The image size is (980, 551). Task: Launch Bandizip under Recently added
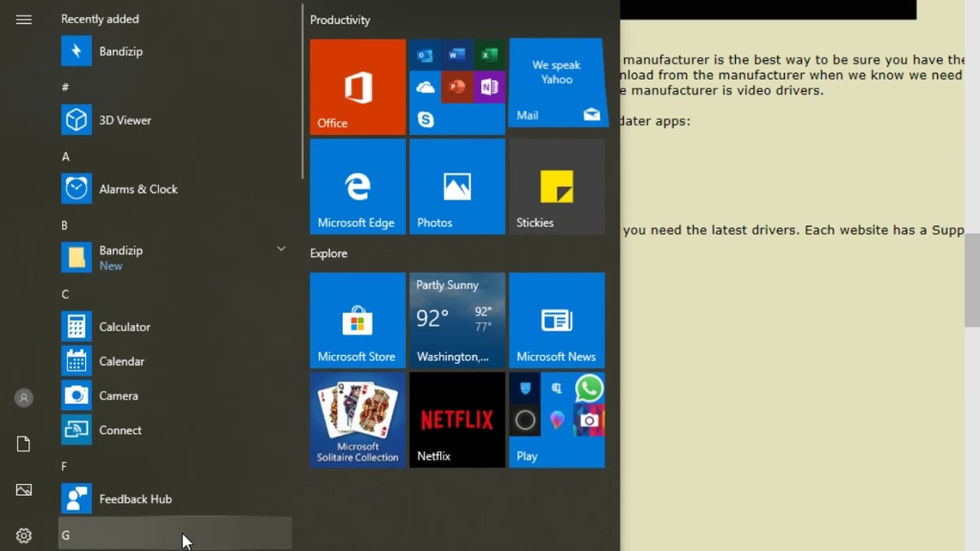175,51
